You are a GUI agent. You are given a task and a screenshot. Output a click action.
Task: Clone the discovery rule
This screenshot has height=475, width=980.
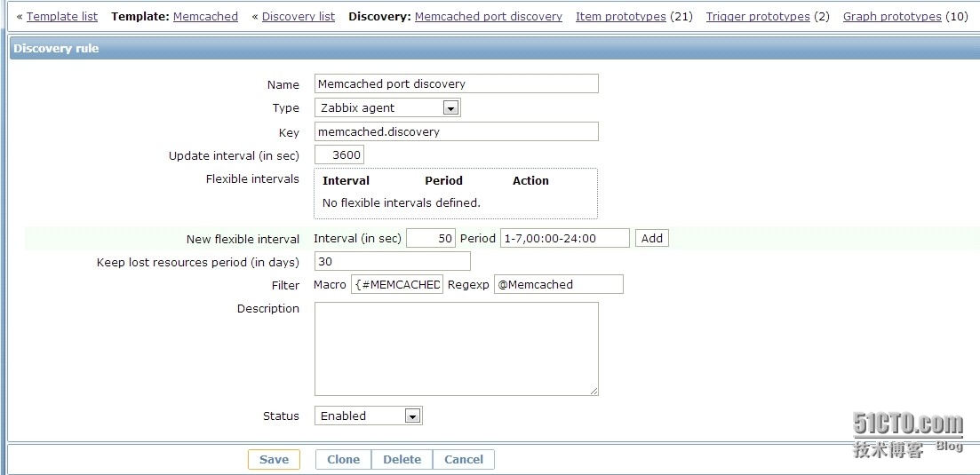click(x=343, y=459)
